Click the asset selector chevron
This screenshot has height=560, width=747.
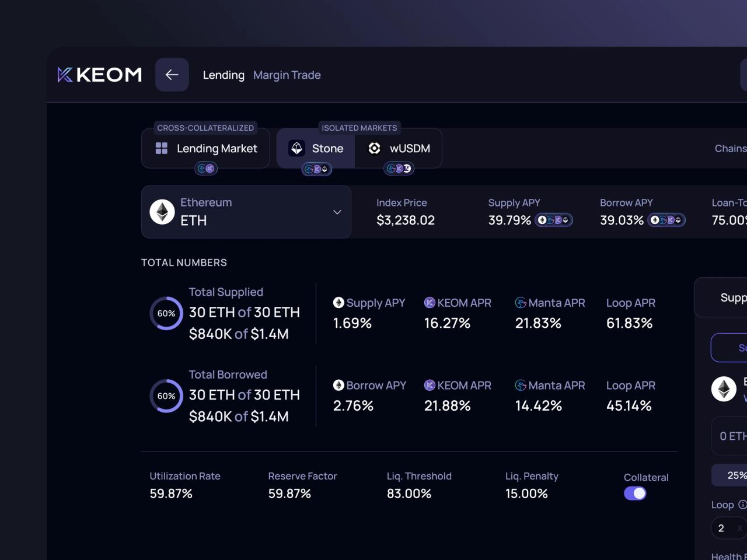(337, 212)
